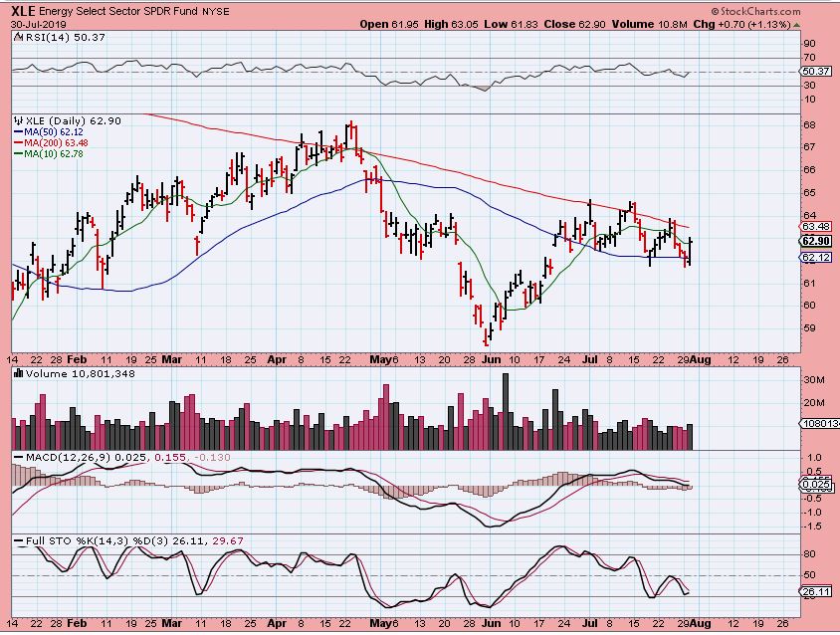Click the Volume 10,801,348 legend text
Viewport: 840px width, 635px height.
point(80,373)
